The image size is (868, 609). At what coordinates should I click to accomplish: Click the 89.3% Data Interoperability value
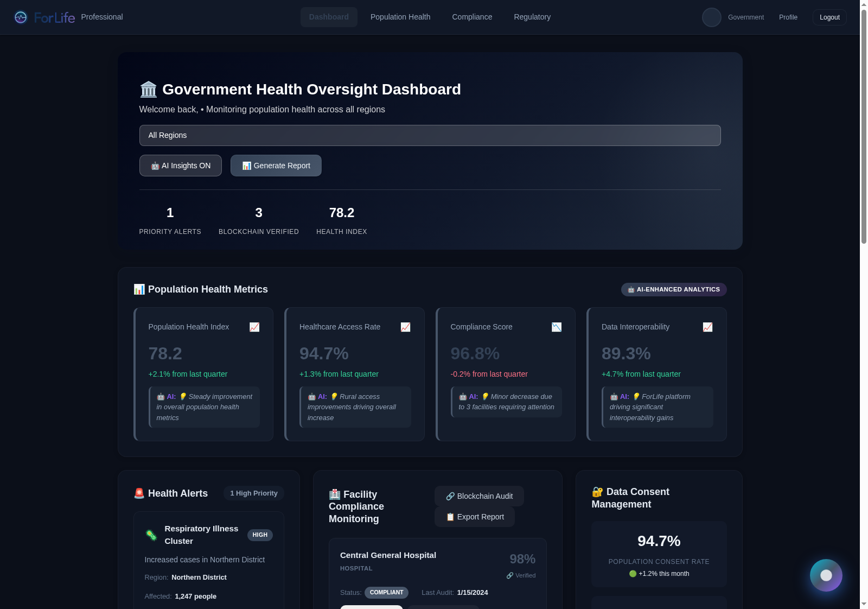pos(626,354)
